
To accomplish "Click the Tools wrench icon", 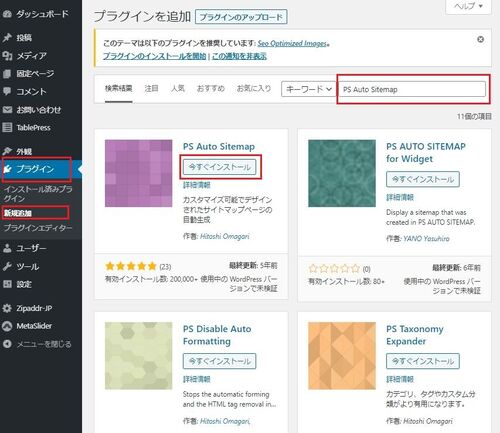I will [x=7, y=266].
